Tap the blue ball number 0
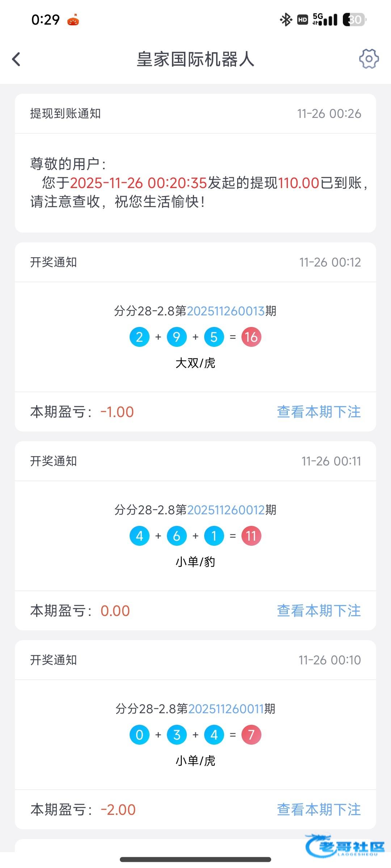This screenshot has height=868, width=391. [139, 735]
